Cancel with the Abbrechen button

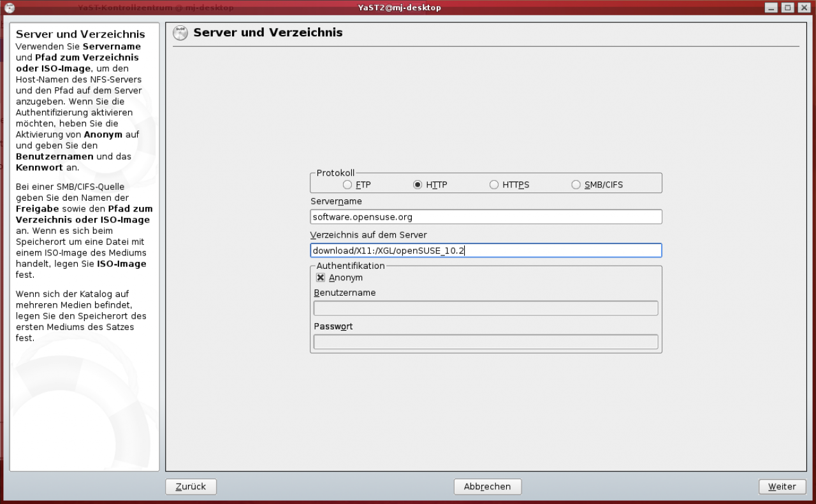(488, 486)
